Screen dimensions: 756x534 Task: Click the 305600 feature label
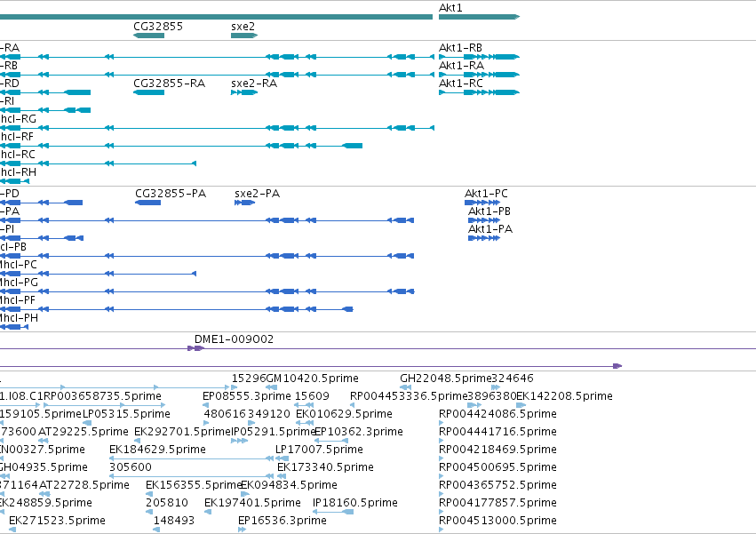click(x=131, y=467)
